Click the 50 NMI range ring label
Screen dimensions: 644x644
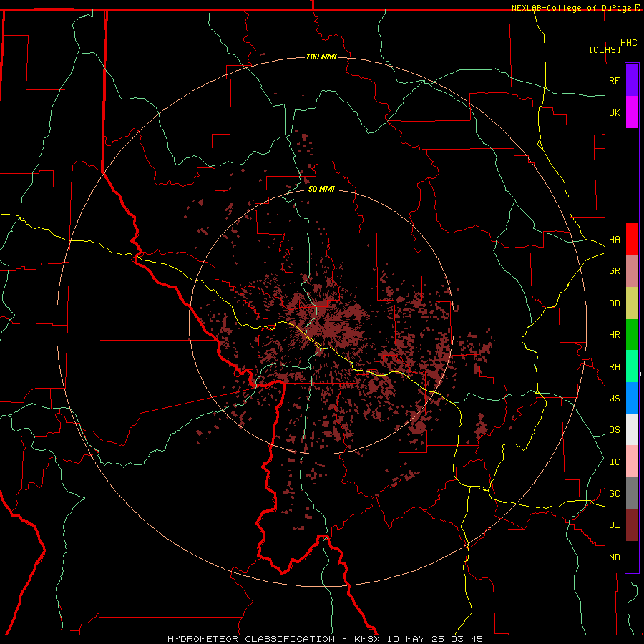(x=321, y=189)
